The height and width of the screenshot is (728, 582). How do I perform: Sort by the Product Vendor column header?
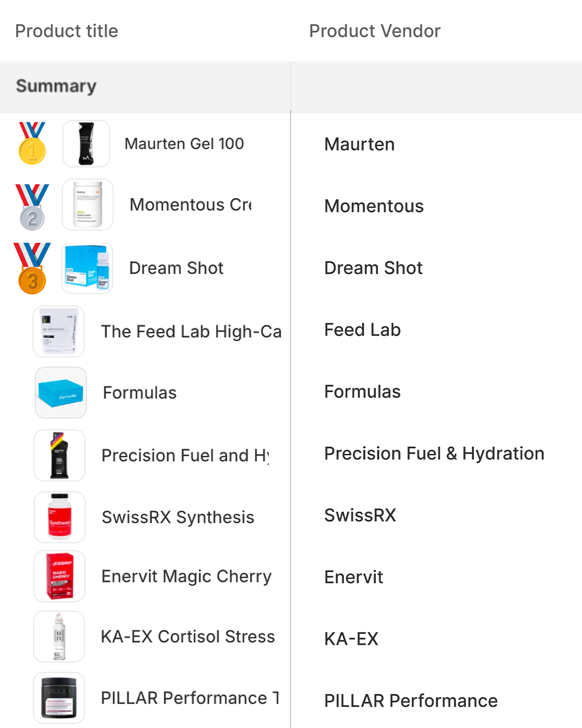[x=375, y=31]
